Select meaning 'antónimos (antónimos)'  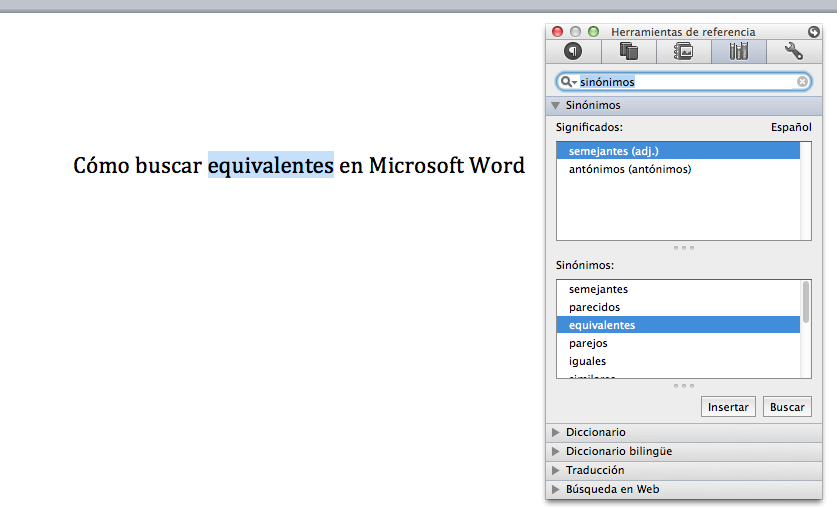point(678,169)
